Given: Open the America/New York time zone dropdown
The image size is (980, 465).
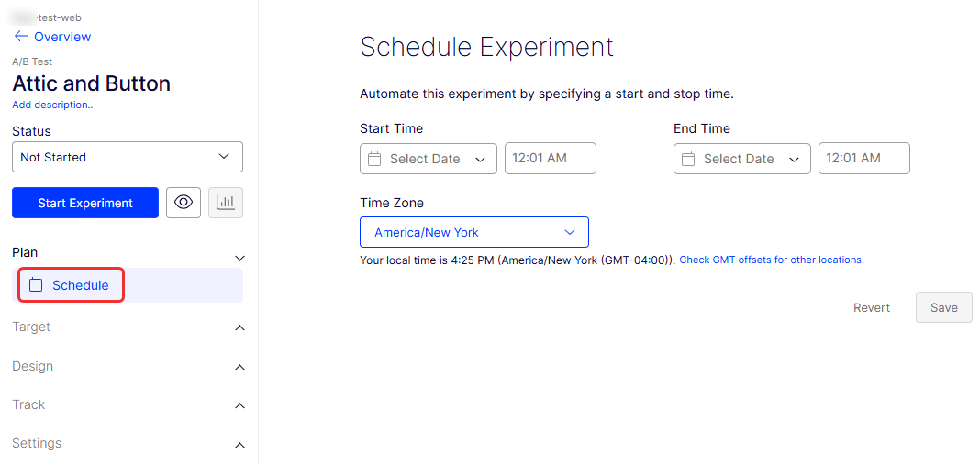Looking at the screenshot, I should click(473, 232).
